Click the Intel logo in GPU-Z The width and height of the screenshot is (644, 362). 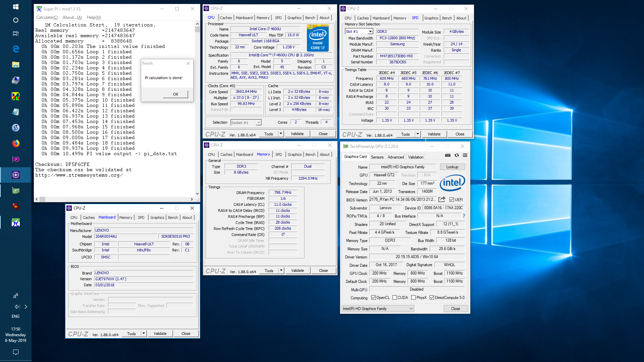(452, 183)
